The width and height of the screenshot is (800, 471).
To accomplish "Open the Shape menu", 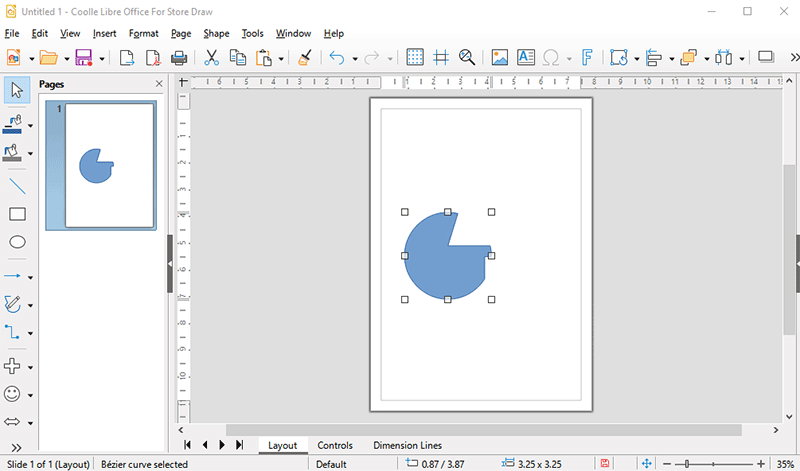I will pyautogui.click(x=216, y=33).
